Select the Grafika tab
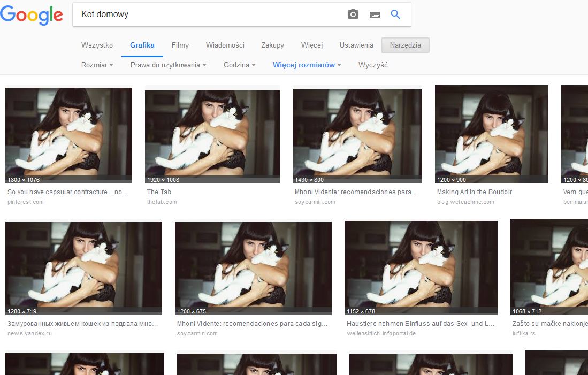The image size is (588, 375). 142,45
